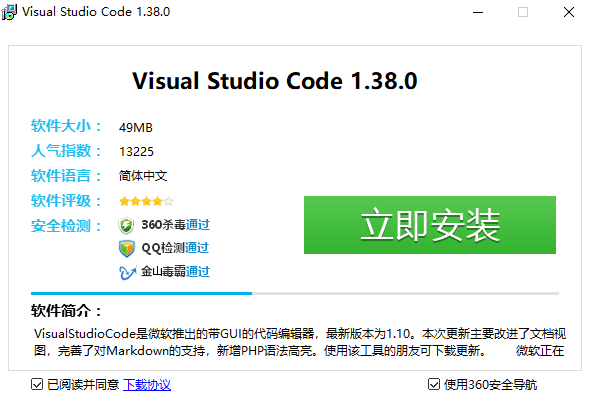
Task: Click the green 立即安装 install button
Action: click(x=430, y=225)
